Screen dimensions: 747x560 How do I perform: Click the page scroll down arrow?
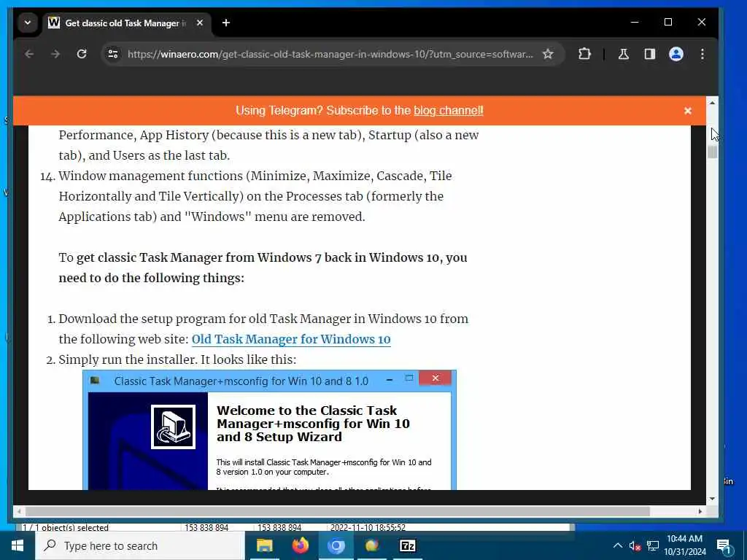(x=712, y=499)
